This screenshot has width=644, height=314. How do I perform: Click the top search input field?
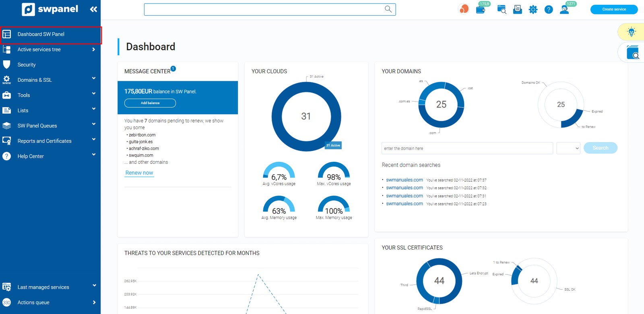(270, 9)
